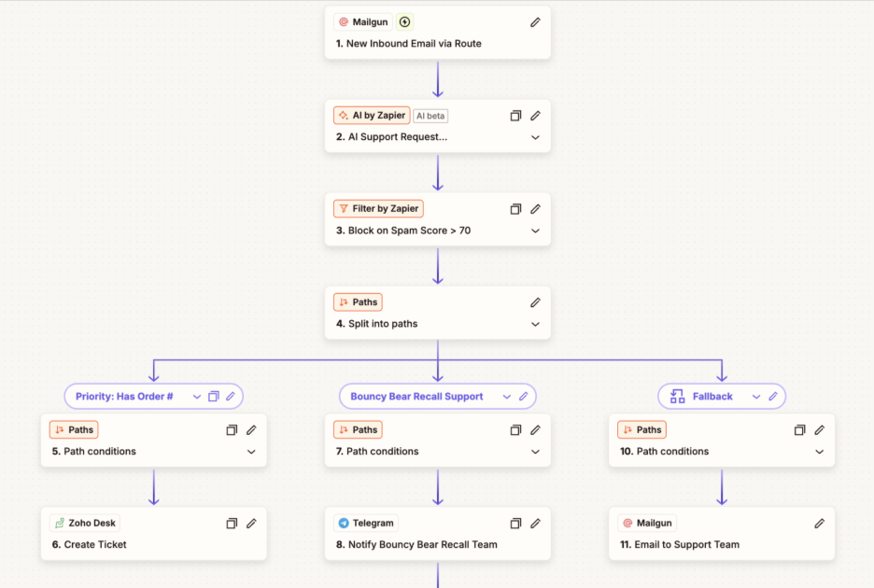
Task: Edit the Telegram notify step name
Action: click(535, 524)
